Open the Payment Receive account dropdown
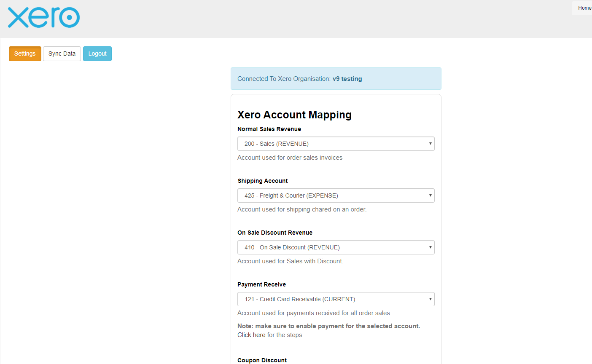592x364 pixels. (x=336, y=299)
